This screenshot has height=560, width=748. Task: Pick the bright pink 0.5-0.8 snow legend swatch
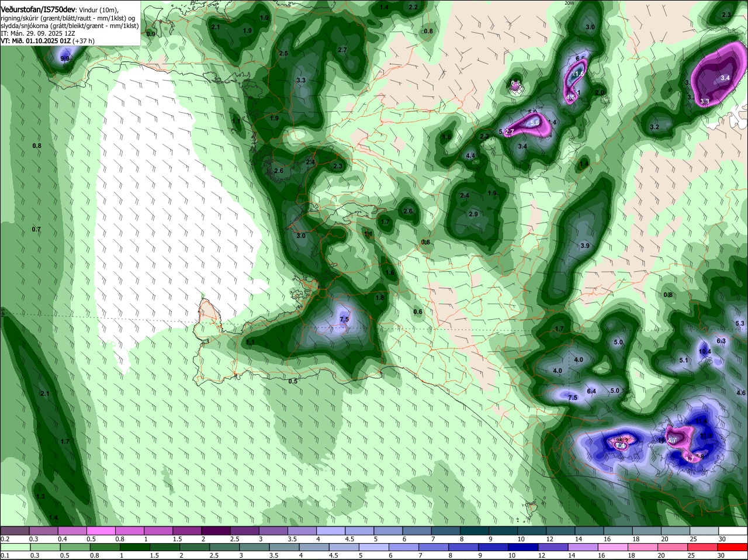[x=101, y=531]
